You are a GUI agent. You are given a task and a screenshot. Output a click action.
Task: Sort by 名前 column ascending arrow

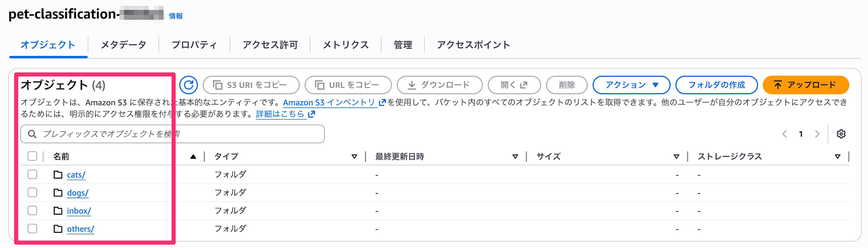pos(193,157)
